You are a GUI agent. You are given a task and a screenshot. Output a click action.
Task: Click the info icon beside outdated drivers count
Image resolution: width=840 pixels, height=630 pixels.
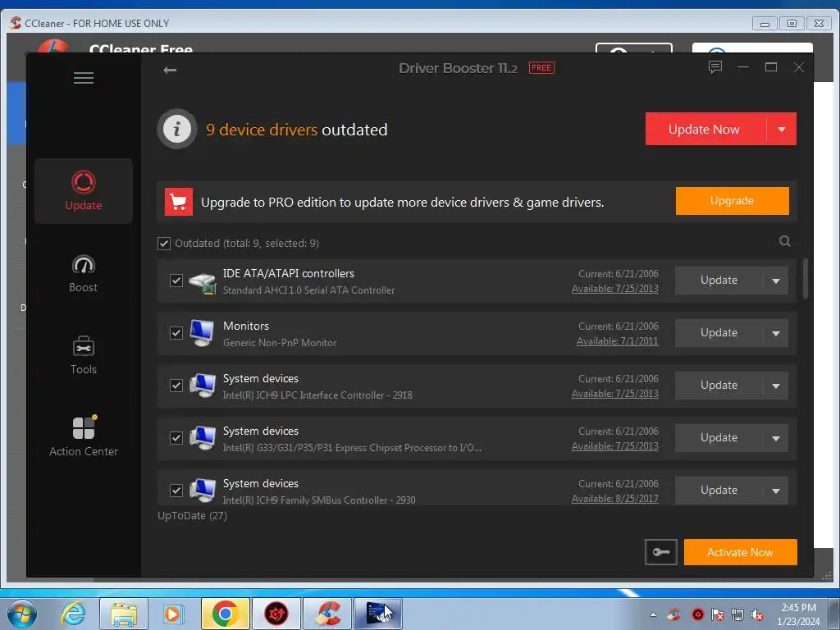click(x=177, y=129)
